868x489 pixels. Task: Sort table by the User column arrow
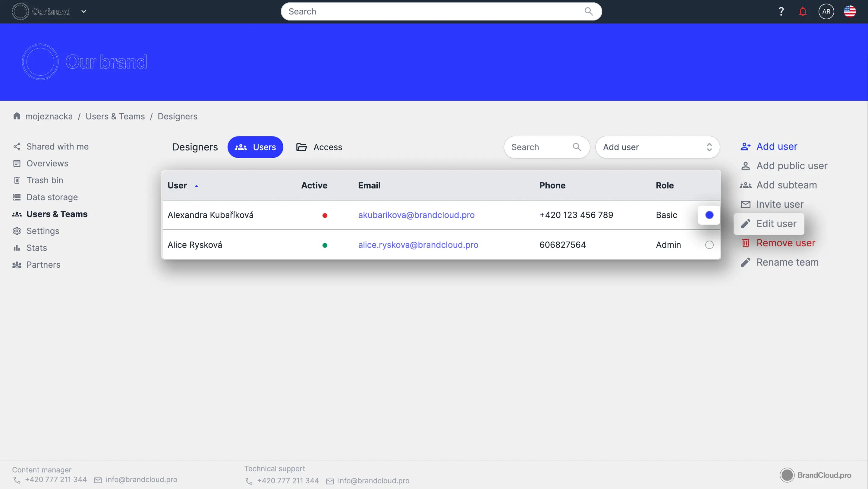[x=197, y=186]
